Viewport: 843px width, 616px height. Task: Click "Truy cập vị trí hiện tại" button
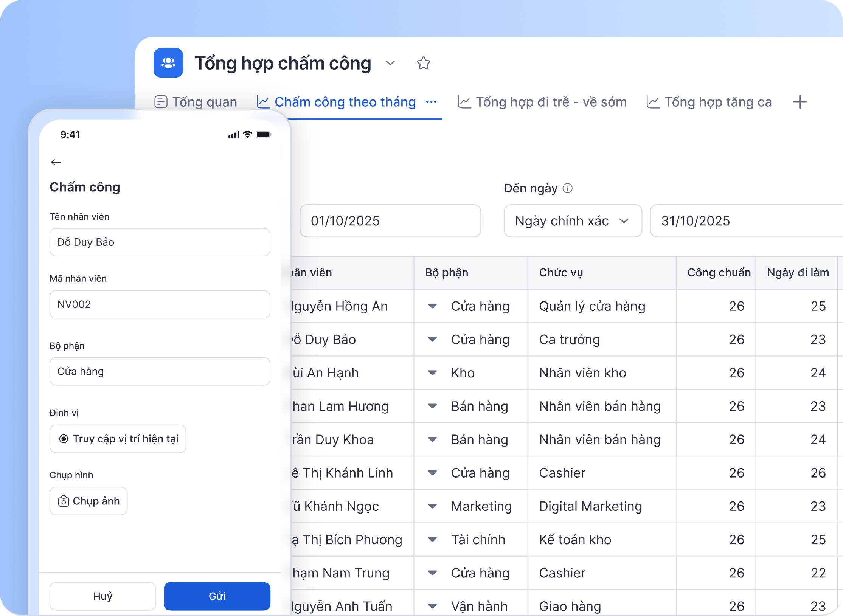coord(118,439)
